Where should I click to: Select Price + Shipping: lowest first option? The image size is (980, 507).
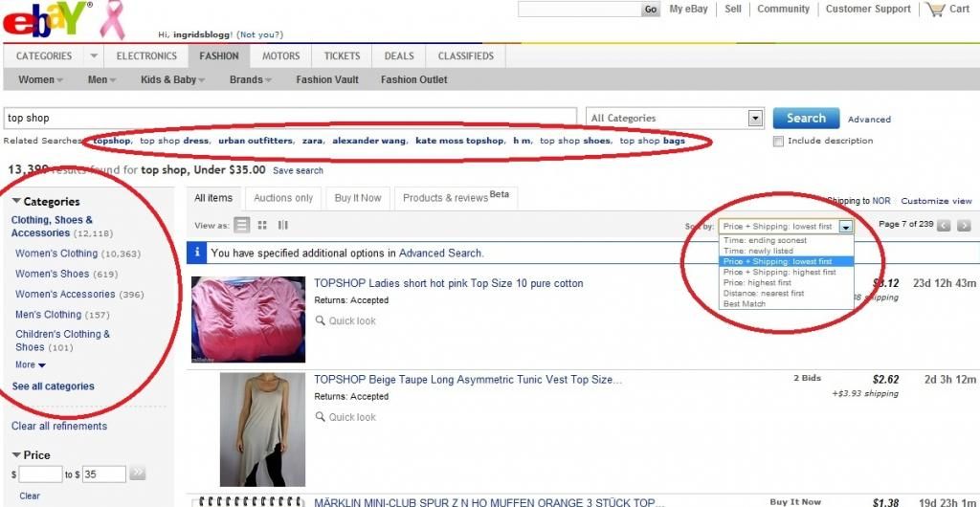coord(786,261)
